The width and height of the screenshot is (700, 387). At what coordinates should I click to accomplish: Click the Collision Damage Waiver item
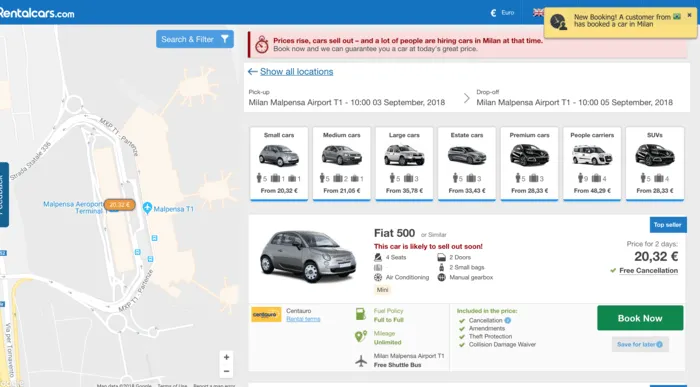point(502,345)
